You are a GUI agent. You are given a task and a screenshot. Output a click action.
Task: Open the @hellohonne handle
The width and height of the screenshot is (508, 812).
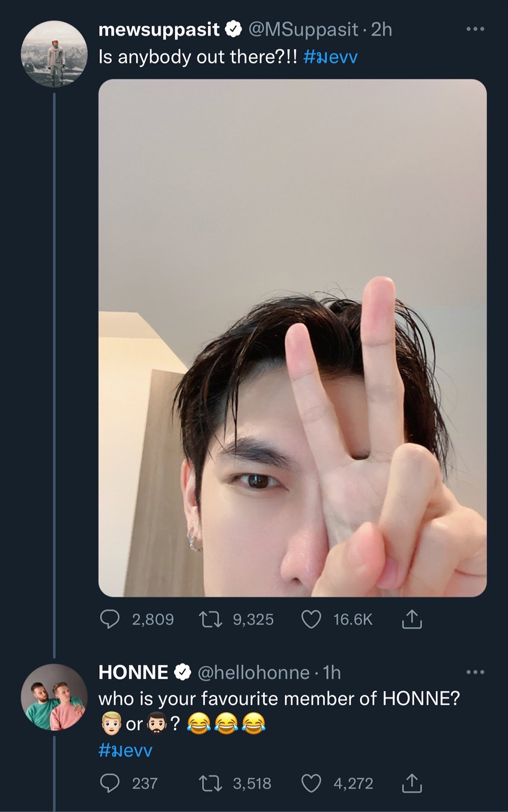click(253, 672)
